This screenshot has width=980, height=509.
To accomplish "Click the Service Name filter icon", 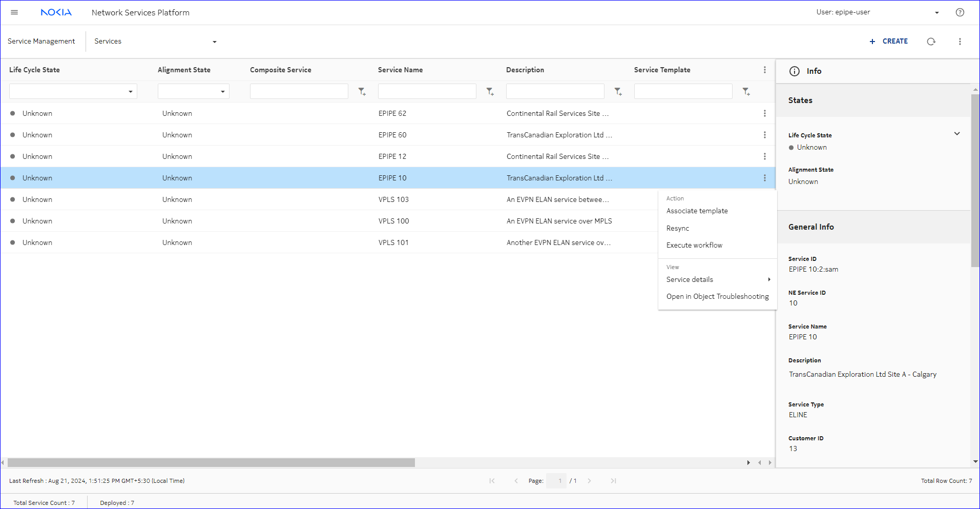I will pyautogui.click(x=490, y=92).
